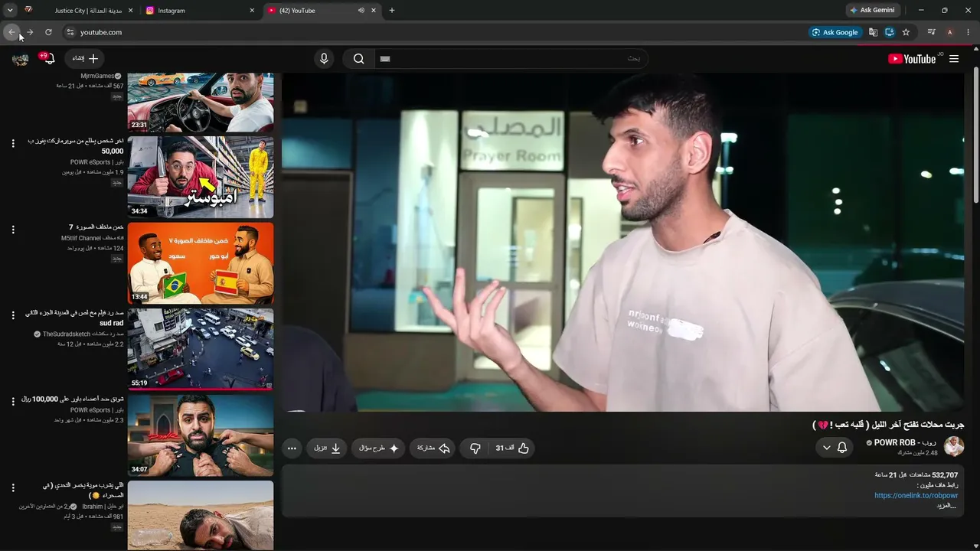Click the install app icon in address bar

[x=890, y=32]
